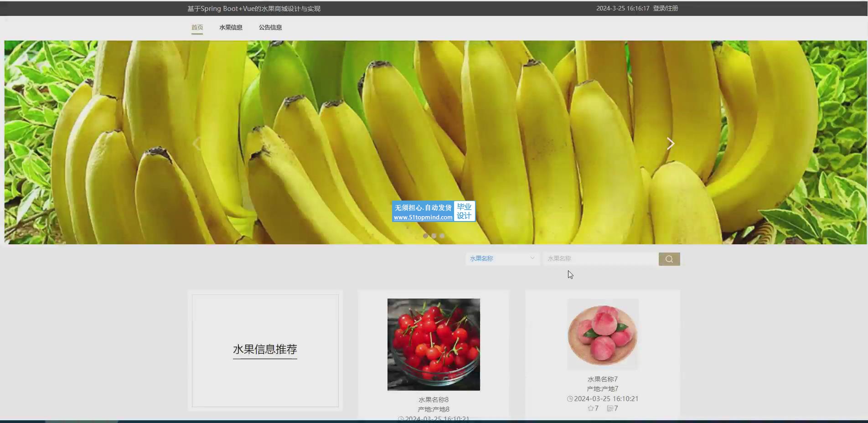868x423 pixels.
Task: Click the clock icon beside 2024-03-25 16:10:21
Action: [x=570, y=399]
